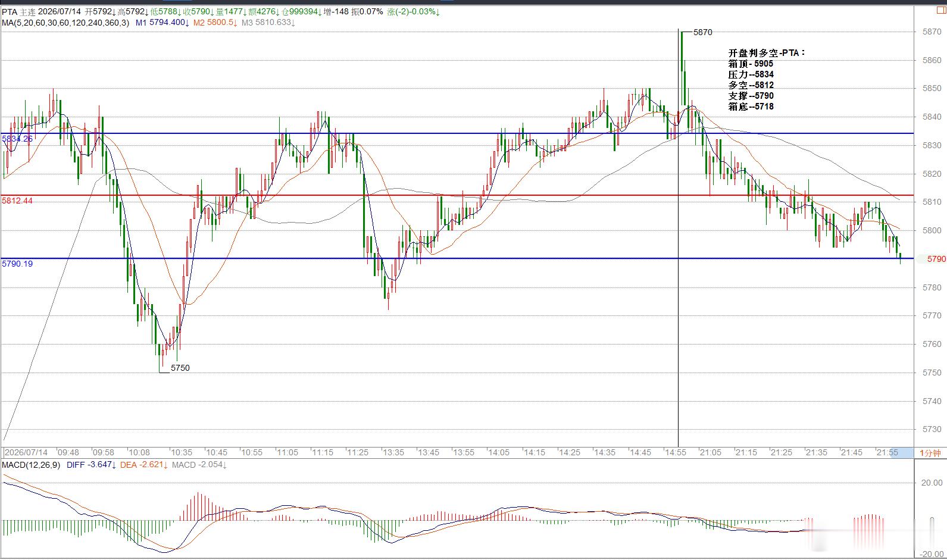Open the MACD(12,26,9) indicator settings label
Screen dimensions: 947x560
pyautogui.click(x=31, y=465)
